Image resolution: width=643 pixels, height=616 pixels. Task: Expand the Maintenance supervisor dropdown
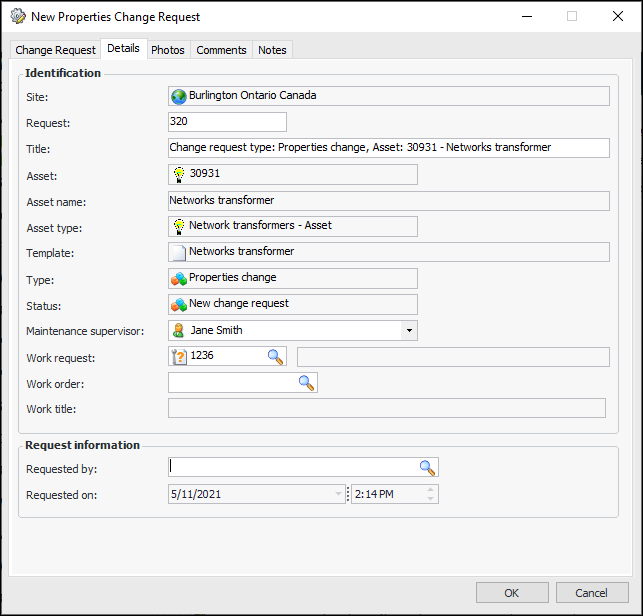(x=408, y=330)
